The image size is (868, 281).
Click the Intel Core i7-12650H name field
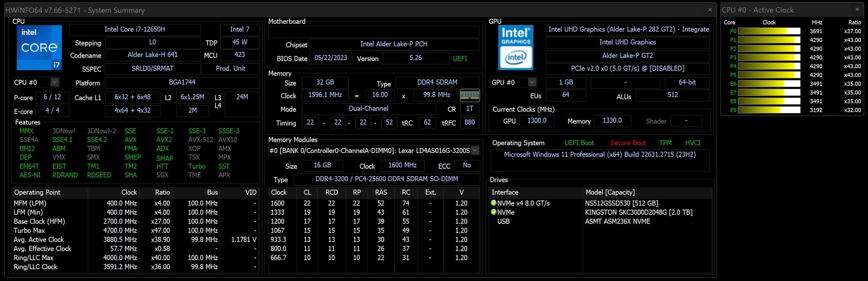click(x=135, y=29)
